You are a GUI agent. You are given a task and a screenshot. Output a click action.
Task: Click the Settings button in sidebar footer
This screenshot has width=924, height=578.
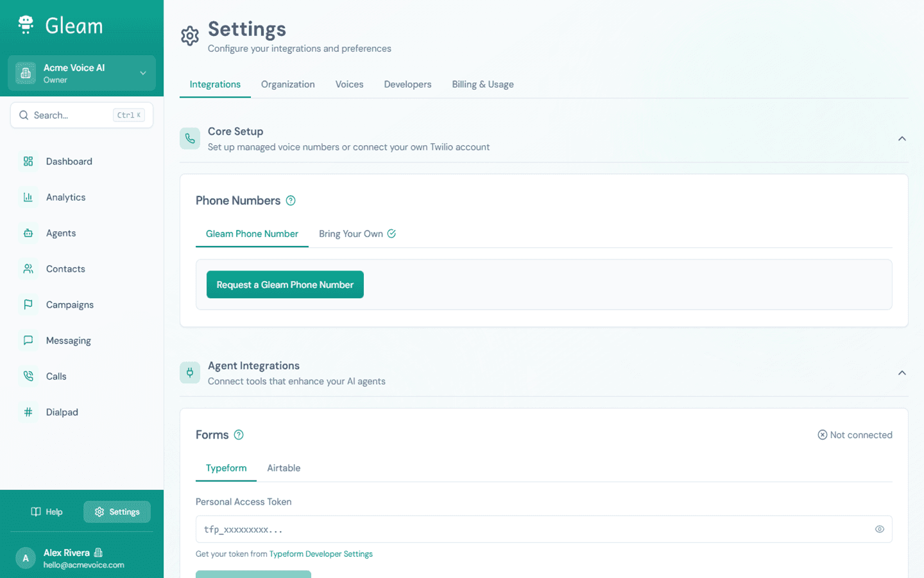click(117, 512)
